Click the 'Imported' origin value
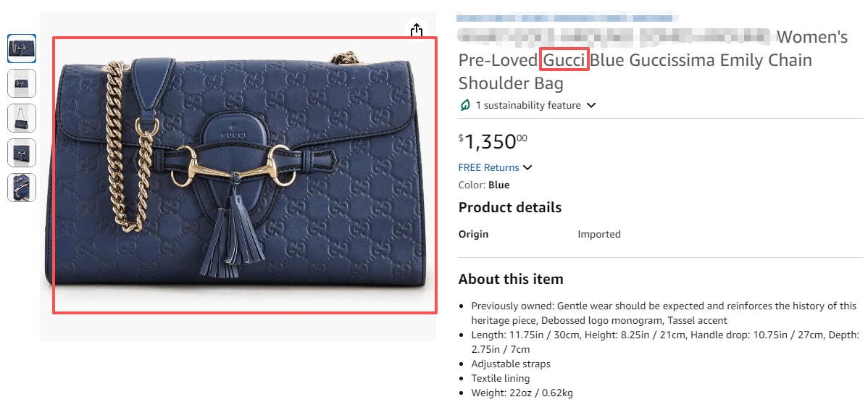The image size is (868, 410). (x=599, y=235)
